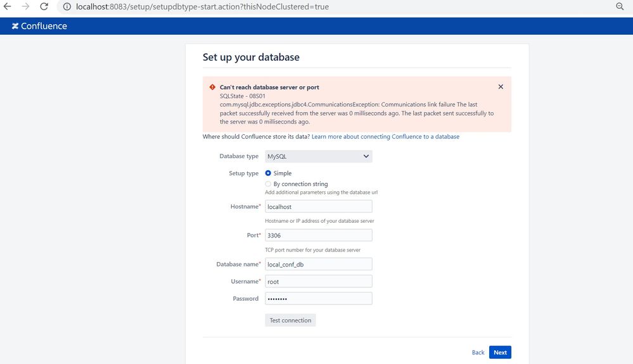
Task: Click the Password input field
Action: (319, 299)
